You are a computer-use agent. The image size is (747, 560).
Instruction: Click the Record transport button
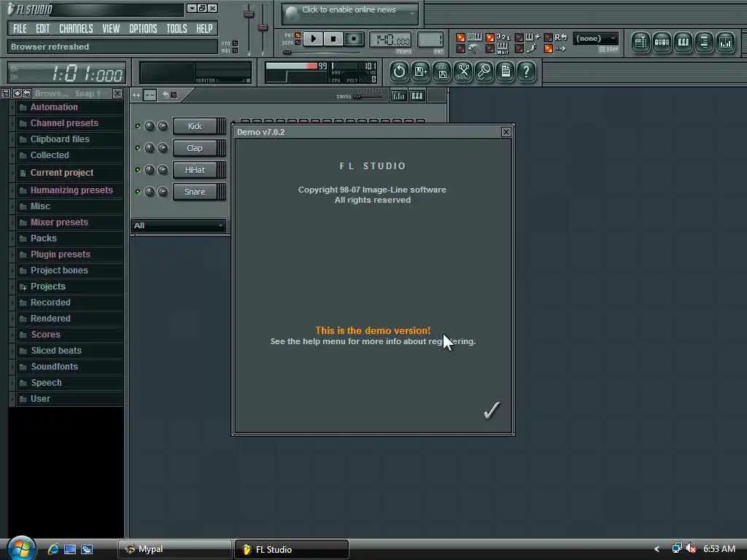pos(354,39)
